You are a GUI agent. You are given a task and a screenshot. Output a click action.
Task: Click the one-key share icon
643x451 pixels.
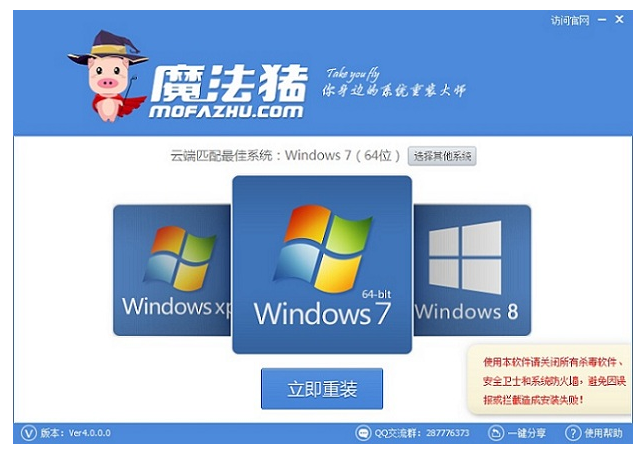click(x=496, y=433)
